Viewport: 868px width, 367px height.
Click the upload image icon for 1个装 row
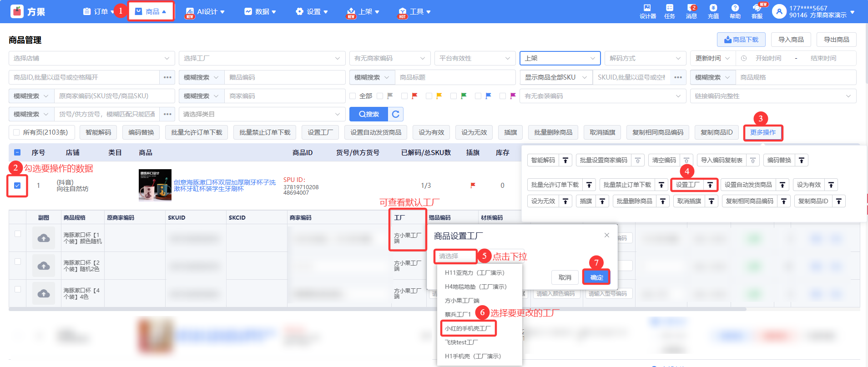click(44, 238)
